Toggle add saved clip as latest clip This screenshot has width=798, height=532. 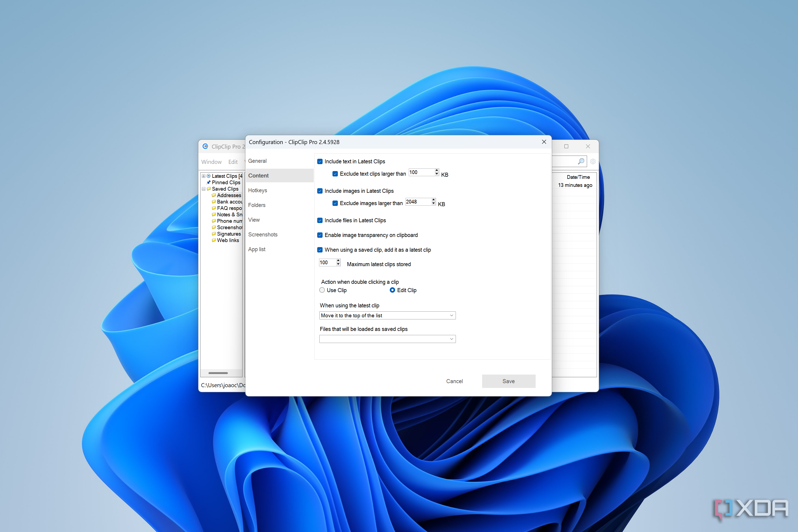(320, 250)
